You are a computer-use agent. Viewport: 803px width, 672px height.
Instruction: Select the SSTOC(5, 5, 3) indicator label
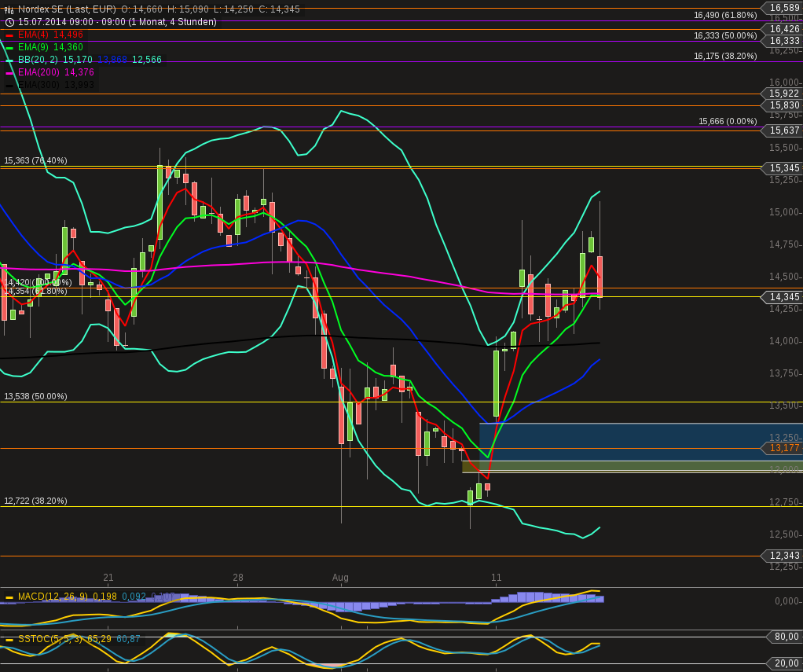click(49, 639)
